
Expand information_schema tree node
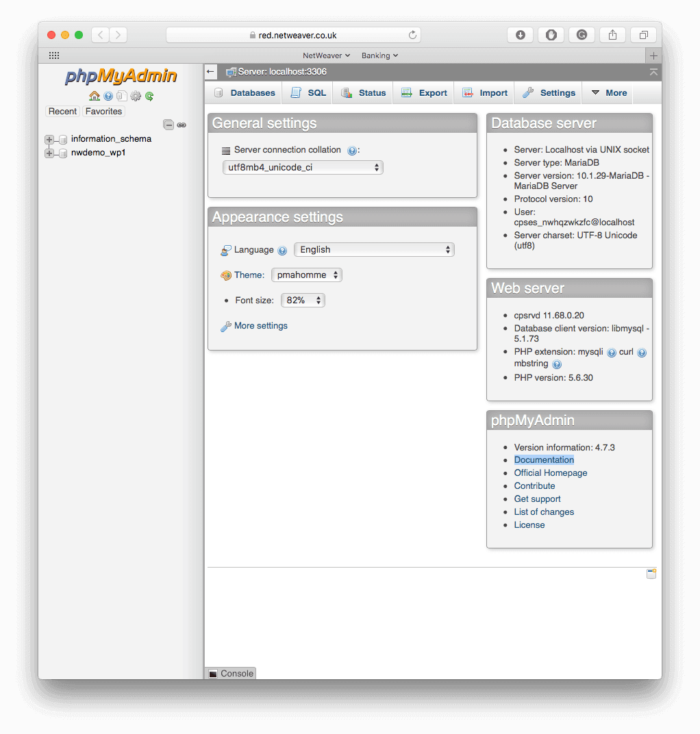coord(49,140)
